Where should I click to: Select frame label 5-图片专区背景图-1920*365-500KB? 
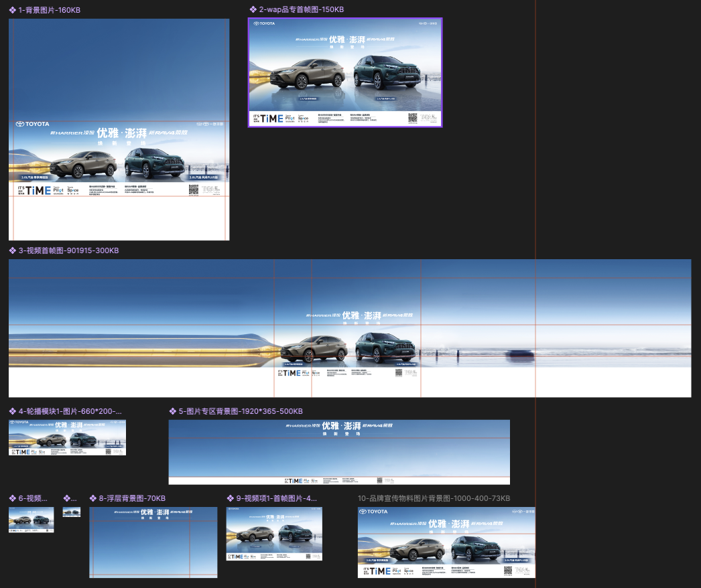point(241,411)
